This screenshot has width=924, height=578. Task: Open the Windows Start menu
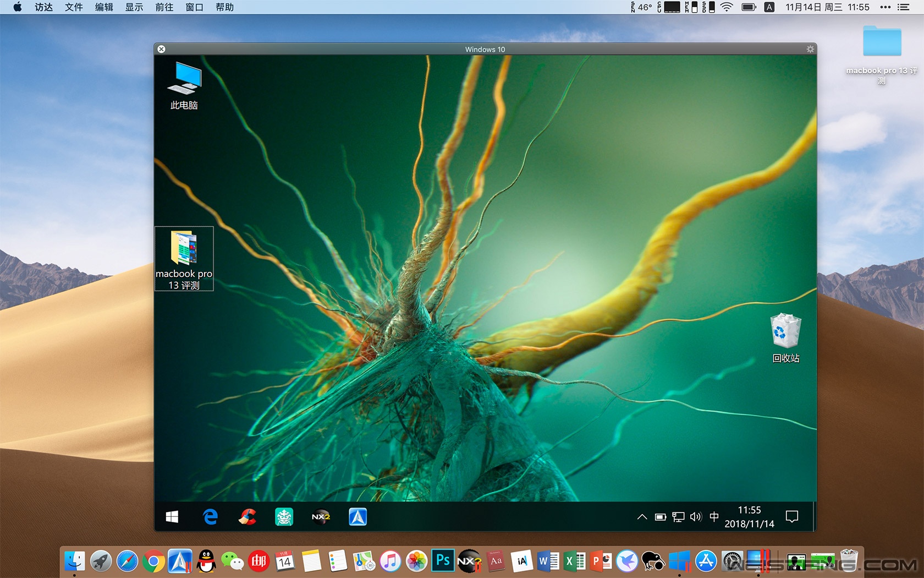click(x=172, y=517)
